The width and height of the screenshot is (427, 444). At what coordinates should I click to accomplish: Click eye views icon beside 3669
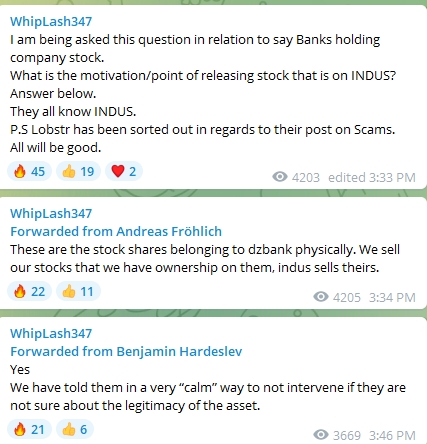[x=321, y=435]
